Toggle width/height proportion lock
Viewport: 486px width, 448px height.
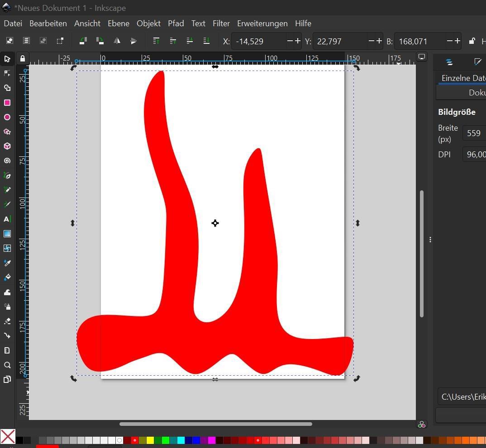[x=472, y=41]
